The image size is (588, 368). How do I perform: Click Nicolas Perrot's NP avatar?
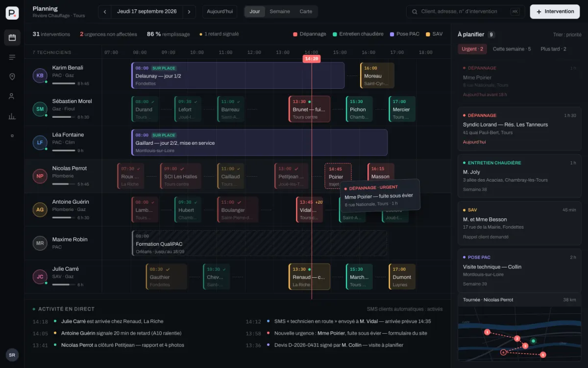[40, 176]
